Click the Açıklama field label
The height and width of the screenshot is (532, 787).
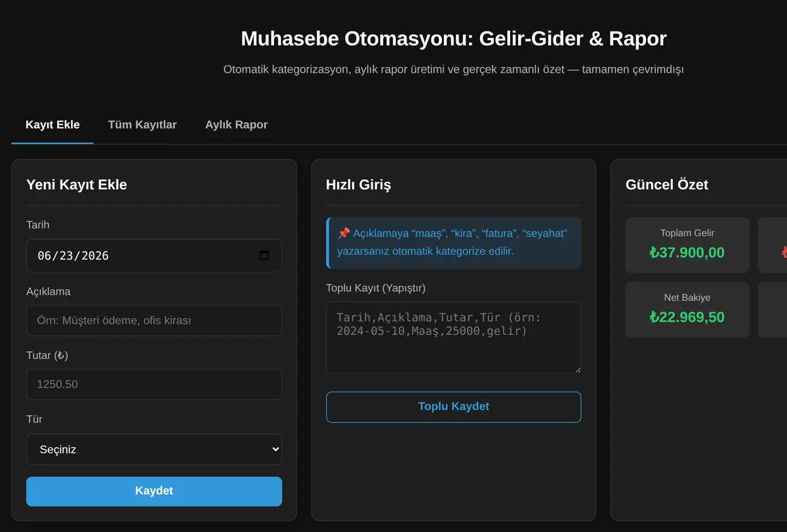click(49, 291)
